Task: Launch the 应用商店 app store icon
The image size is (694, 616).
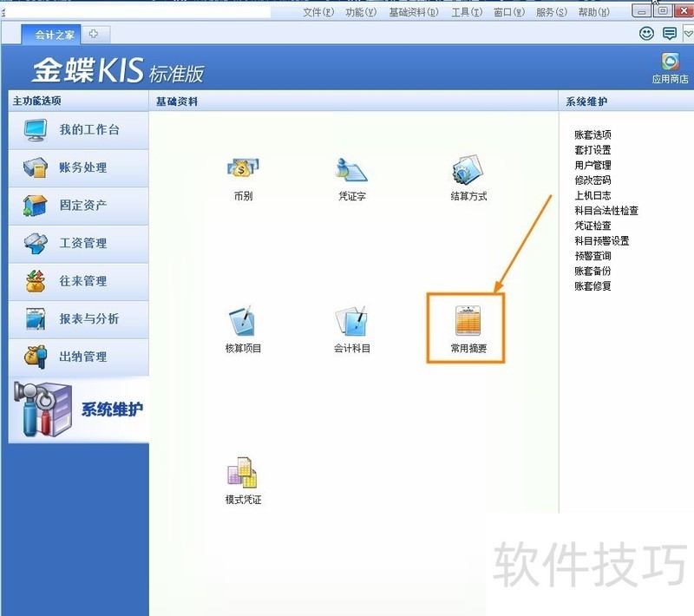Action: (669, 62)
